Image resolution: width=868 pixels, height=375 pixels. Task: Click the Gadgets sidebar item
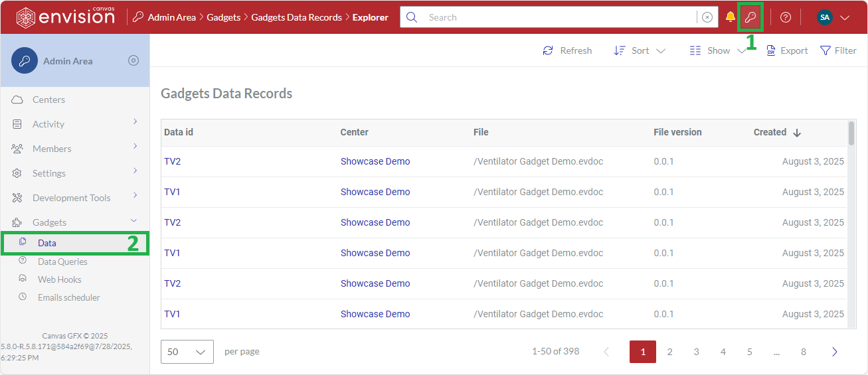(x=49, y=222)
